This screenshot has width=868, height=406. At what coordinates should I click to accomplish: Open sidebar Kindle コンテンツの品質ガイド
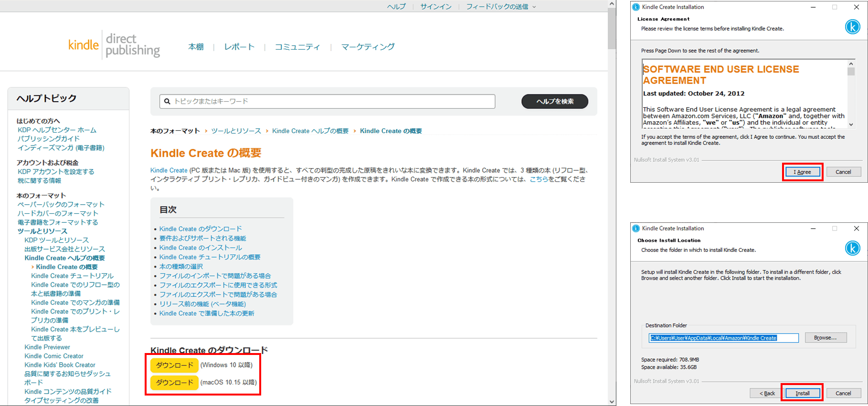tap(68, 392)
